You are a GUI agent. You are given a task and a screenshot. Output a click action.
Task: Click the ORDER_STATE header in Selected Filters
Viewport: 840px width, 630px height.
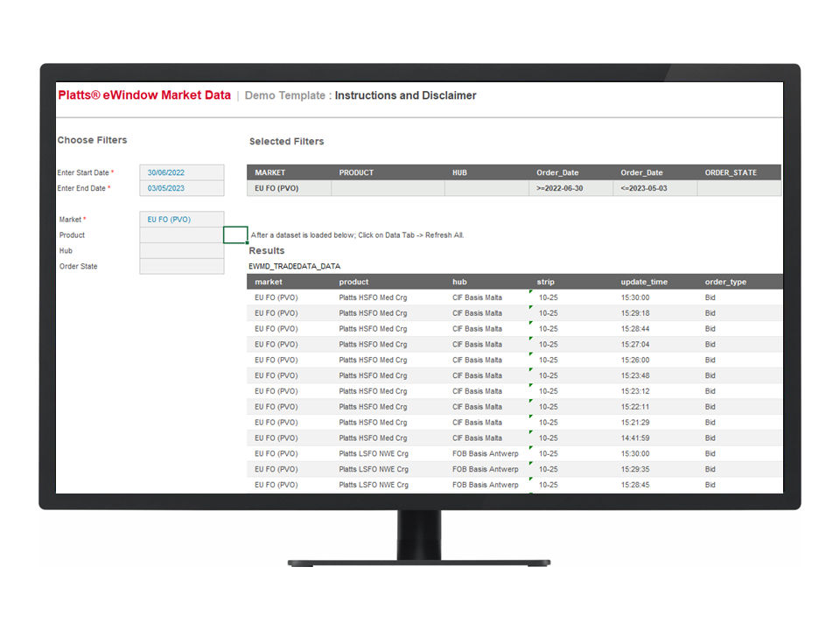[731, 172]
